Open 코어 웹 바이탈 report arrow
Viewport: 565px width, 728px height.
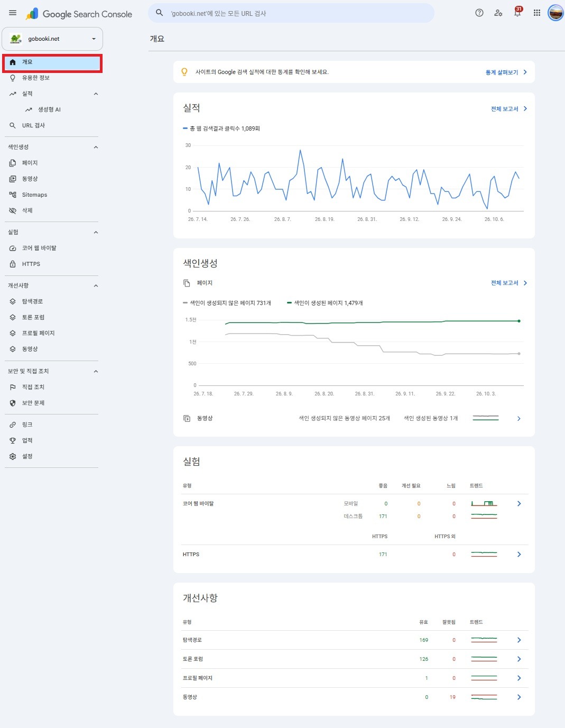pyautogui.click(x=519, y=504)
